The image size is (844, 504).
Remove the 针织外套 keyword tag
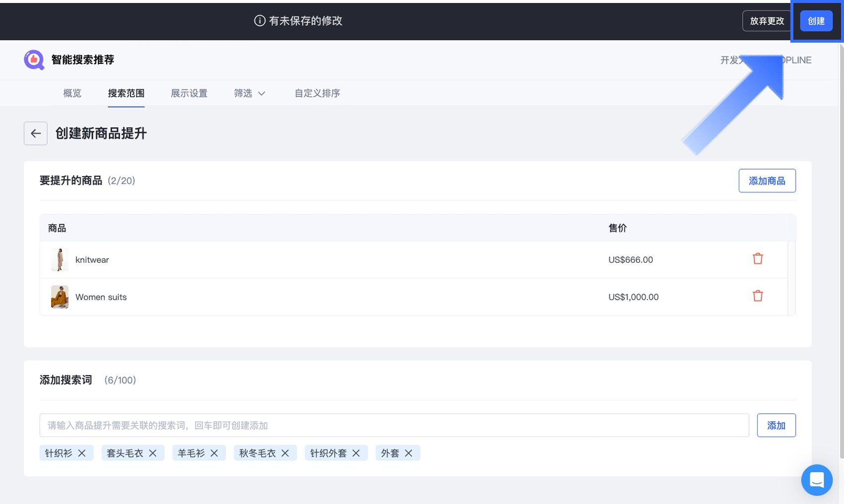(x=356, y=453)
